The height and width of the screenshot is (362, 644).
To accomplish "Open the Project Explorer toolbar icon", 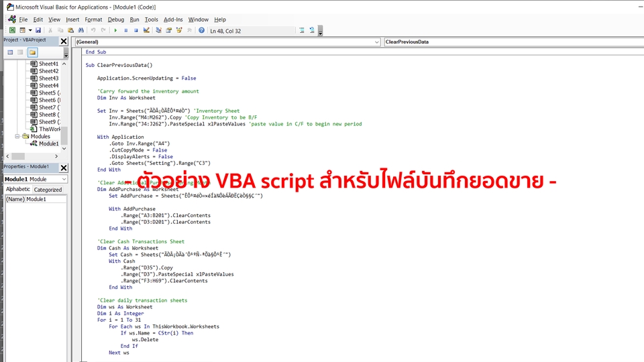I will 158,30.
